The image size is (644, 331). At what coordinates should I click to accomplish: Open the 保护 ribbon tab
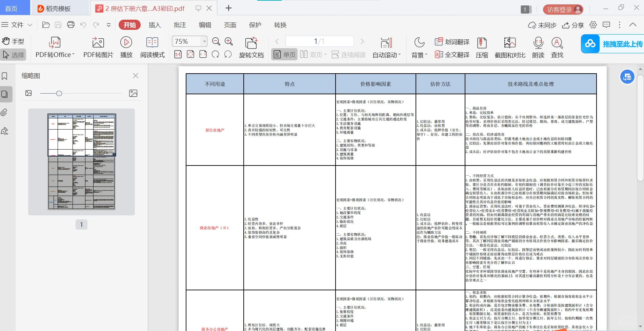[x=255, y=25]
